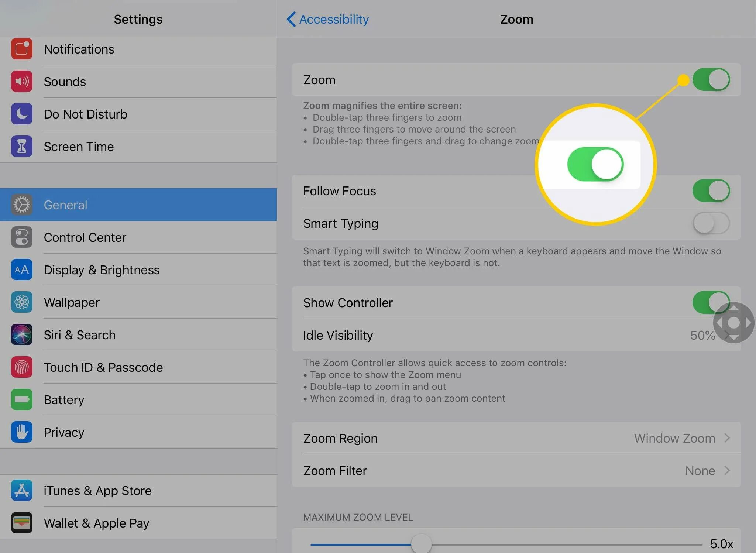
Task: Go back to Accessibility
Action: (328, 19)
